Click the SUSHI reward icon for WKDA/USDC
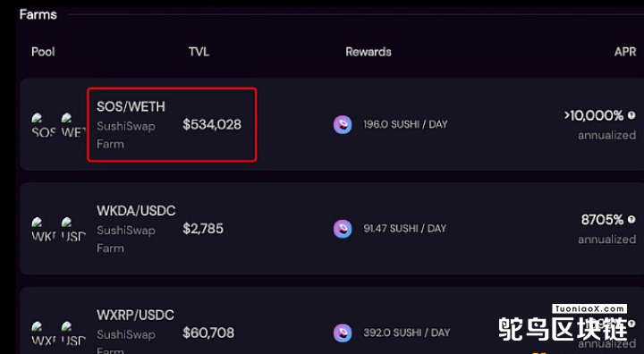This screenshot has height=354, width=644. 343,229
